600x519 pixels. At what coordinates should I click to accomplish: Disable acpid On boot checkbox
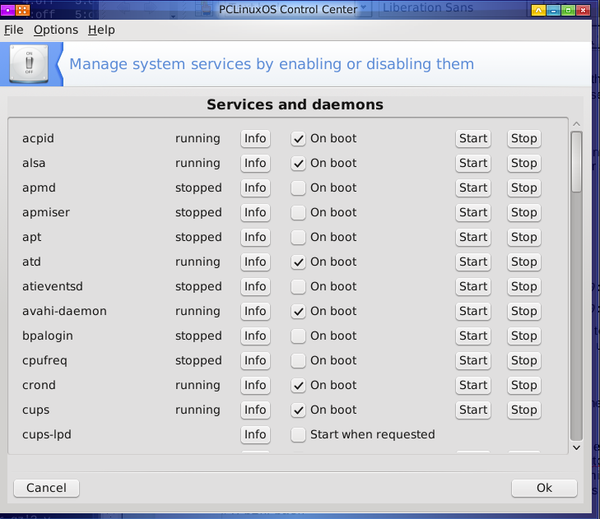click(x=298, y=139)
